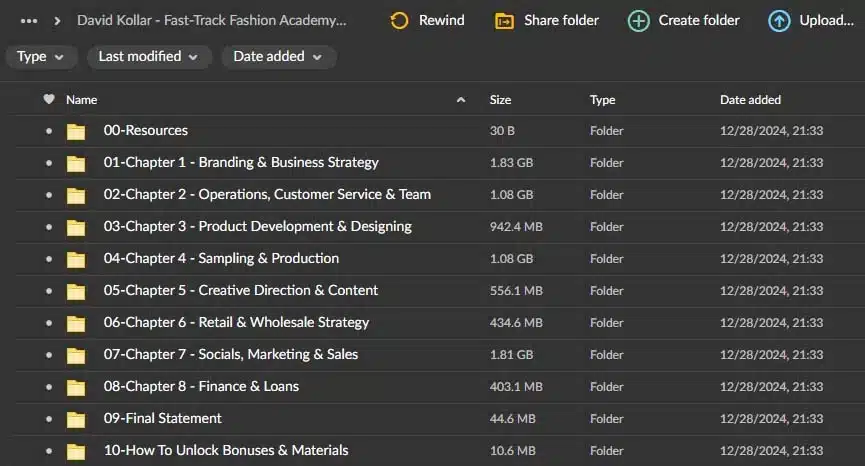
Task: Toggle favorite dot for 03-Chapter 3 row
Action: [49, 227]
